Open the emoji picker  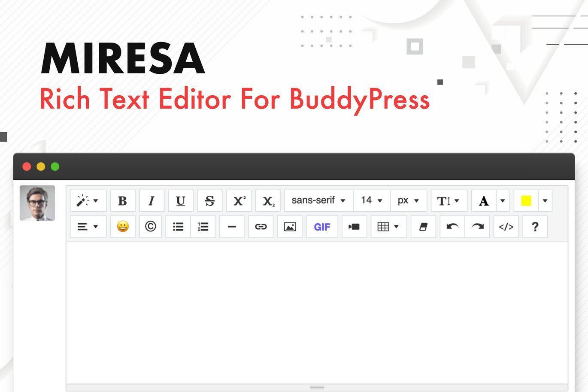coord(122,227)
